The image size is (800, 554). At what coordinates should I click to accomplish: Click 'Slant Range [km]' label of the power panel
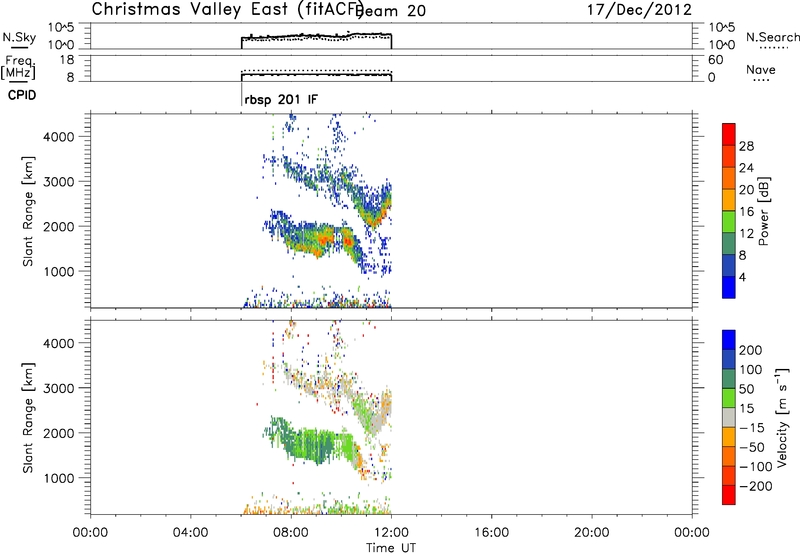click(28, 211)
